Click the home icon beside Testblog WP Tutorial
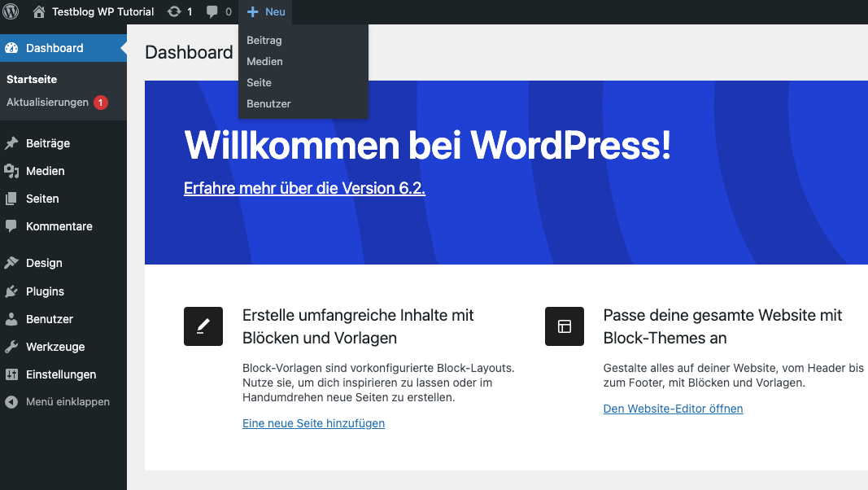Image resolution: width=868 pixels, height=490 pixels. click(39, 11)
